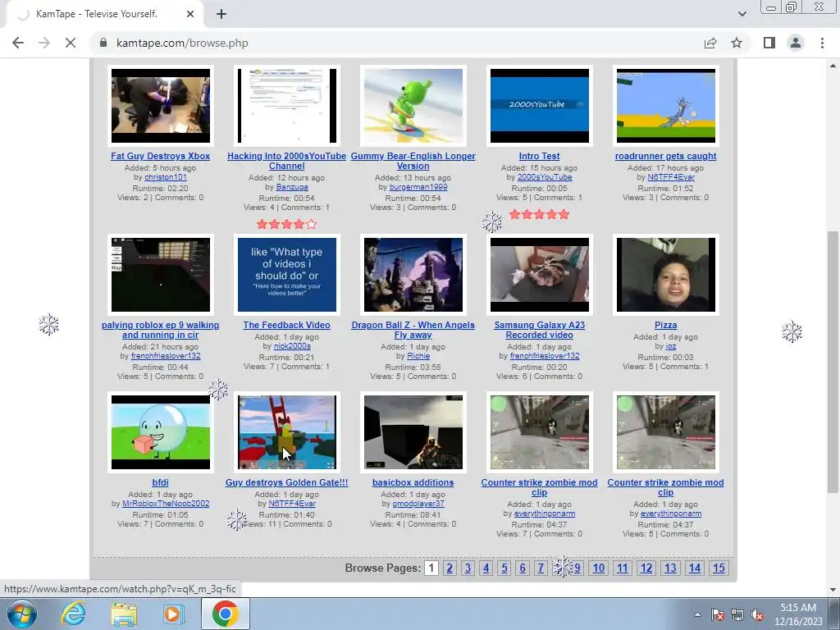Stop loading the page
The height and width of the screenshot is (630, 840).
click(x=71, y=43)
